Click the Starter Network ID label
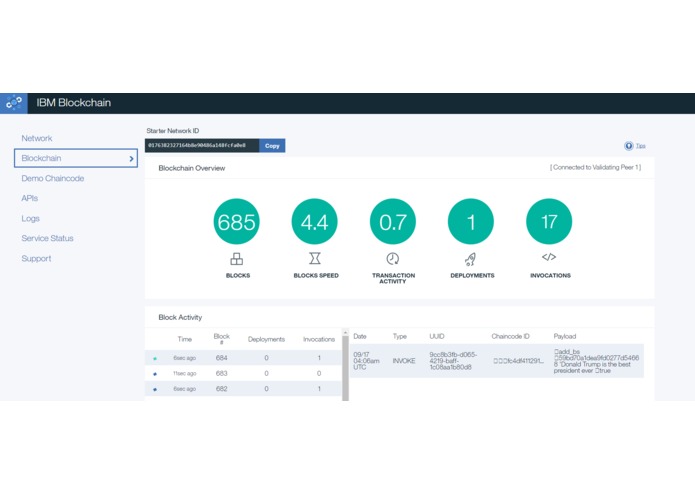Image resolution: width=695 pixels, height=494 pixels. [172, 131]
